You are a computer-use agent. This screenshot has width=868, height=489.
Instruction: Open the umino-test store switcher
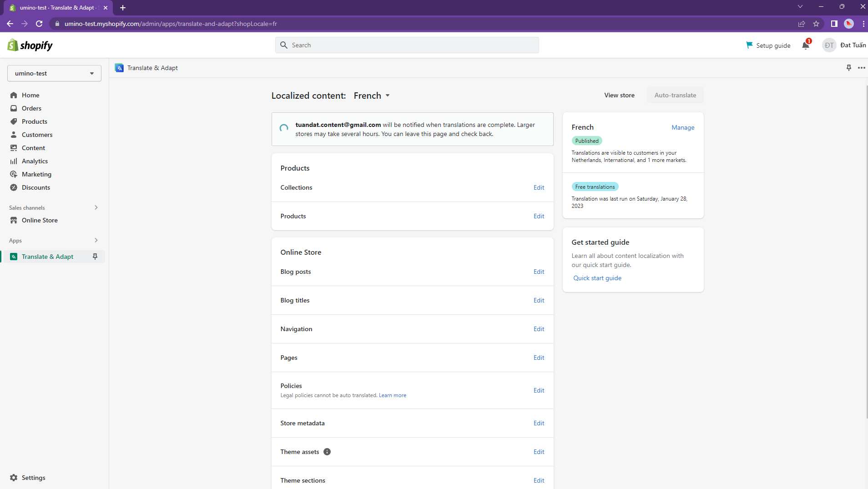[x=54, y=73]
